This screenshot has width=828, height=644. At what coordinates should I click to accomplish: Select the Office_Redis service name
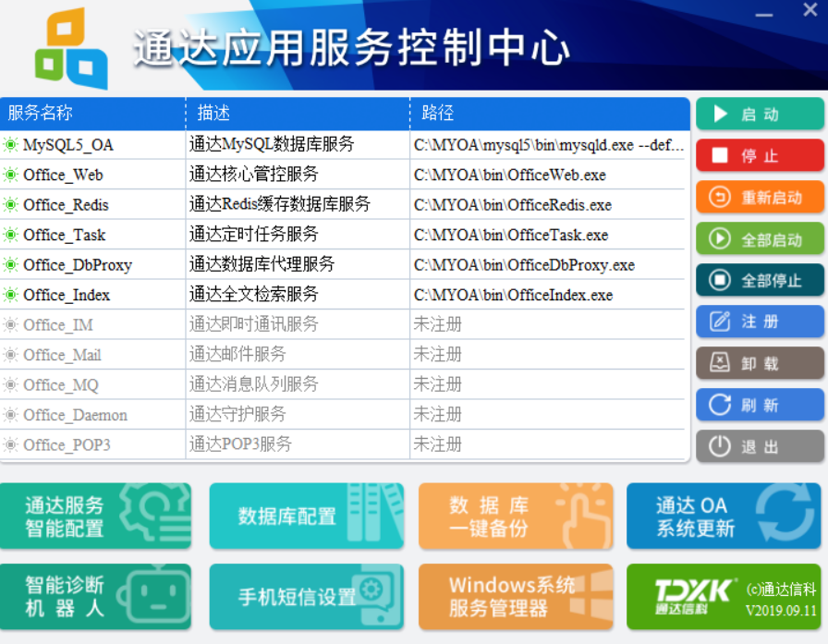click(x=66, y=205)
